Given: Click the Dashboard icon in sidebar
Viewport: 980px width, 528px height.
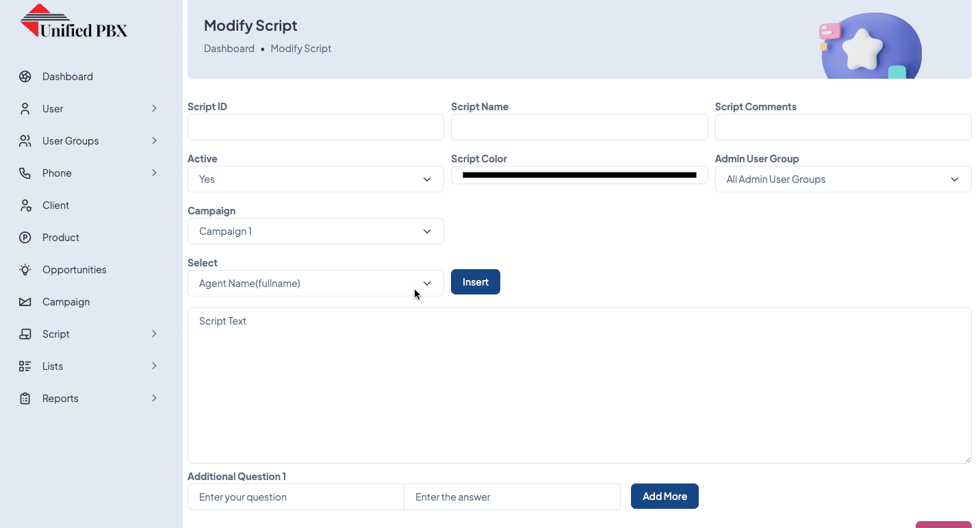Looking at the screenshot, I should [25, 77].
